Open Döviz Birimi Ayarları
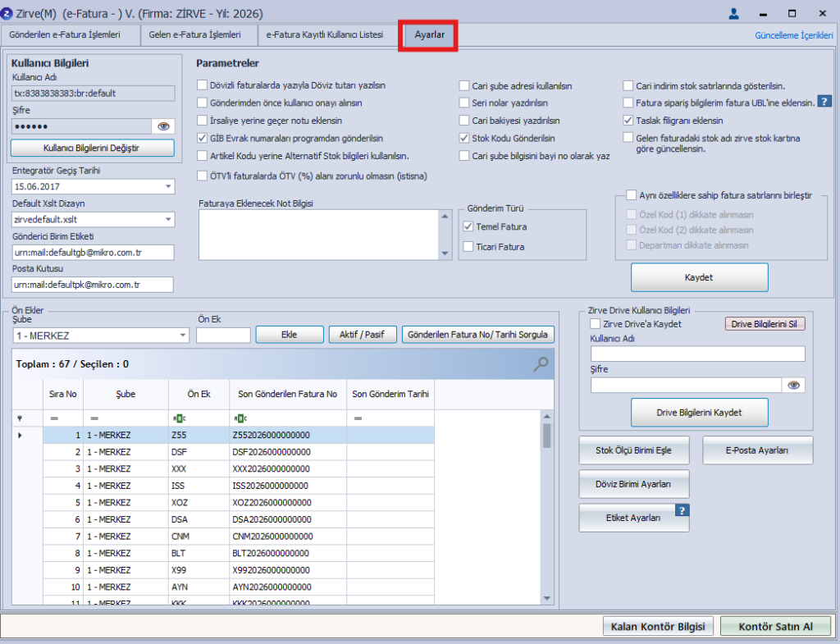Viewport: 840px width, 644px height. 634,484
